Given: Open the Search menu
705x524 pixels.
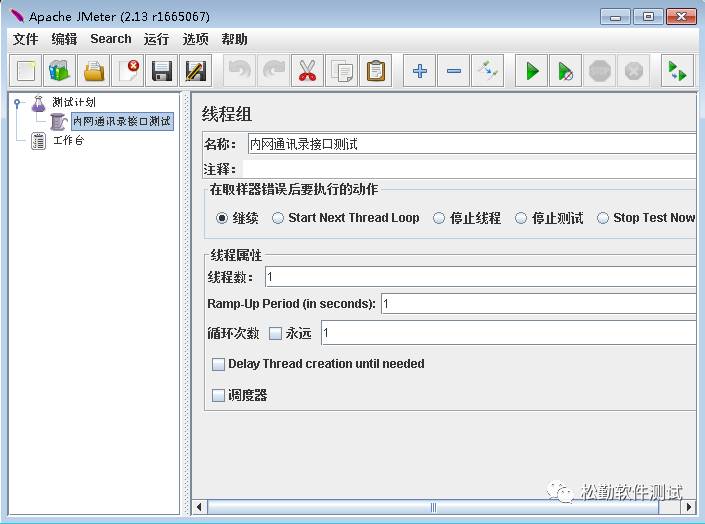Looking at the screenshot, I should coord(111,39).
